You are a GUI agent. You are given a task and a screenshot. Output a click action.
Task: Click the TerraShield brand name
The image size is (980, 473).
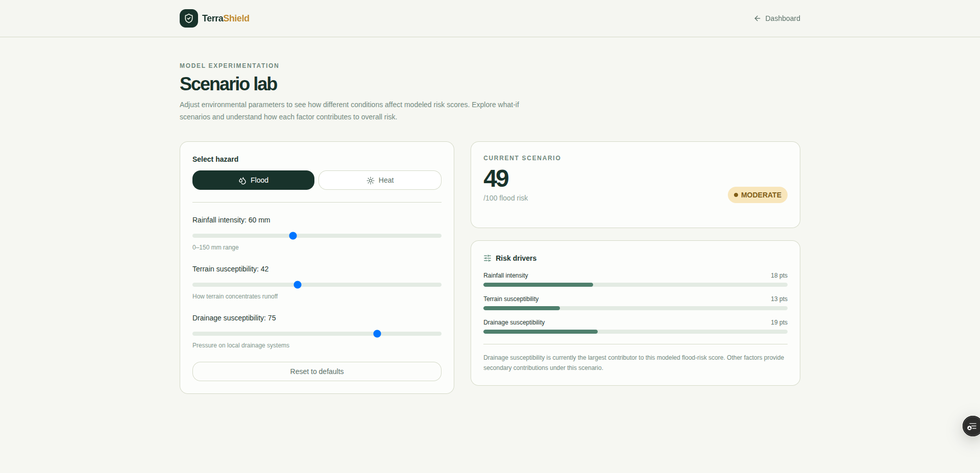click(226, 18)
